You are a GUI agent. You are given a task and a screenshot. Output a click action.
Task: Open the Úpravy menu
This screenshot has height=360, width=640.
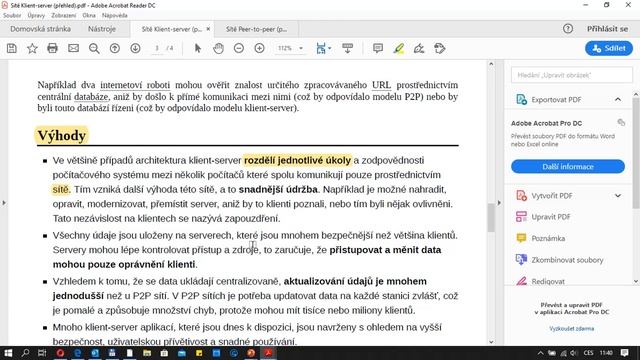click(x=36, y=15)
